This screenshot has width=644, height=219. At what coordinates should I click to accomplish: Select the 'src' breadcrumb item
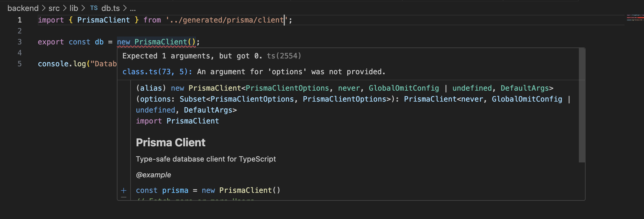[x=54, y=8]
